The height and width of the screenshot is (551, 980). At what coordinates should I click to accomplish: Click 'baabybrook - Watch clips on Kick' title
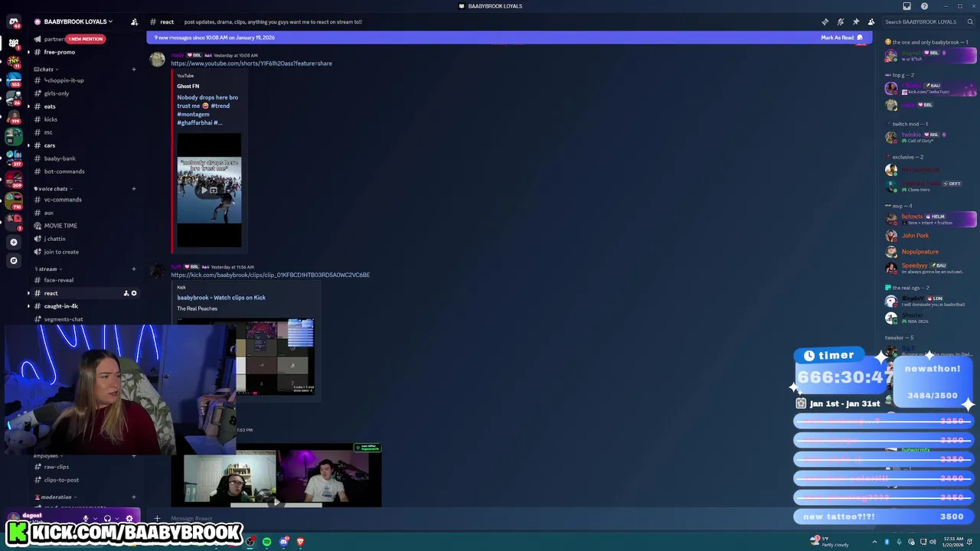point(221,298)
